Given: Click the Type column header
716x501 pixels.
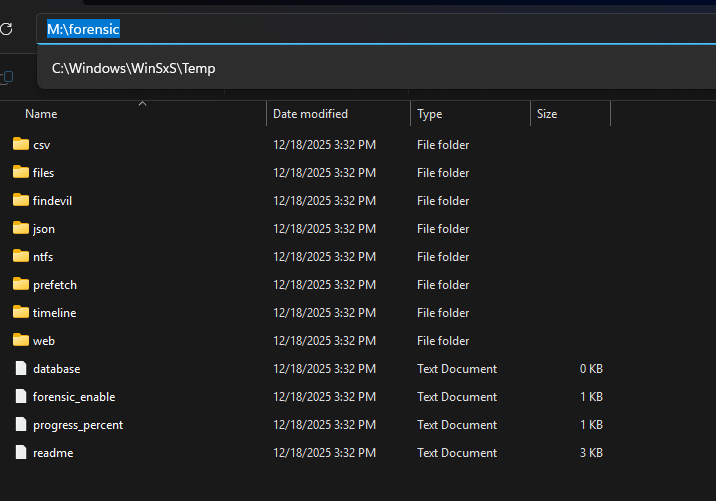Looking at the screenshot, I should tap(430, 114).
